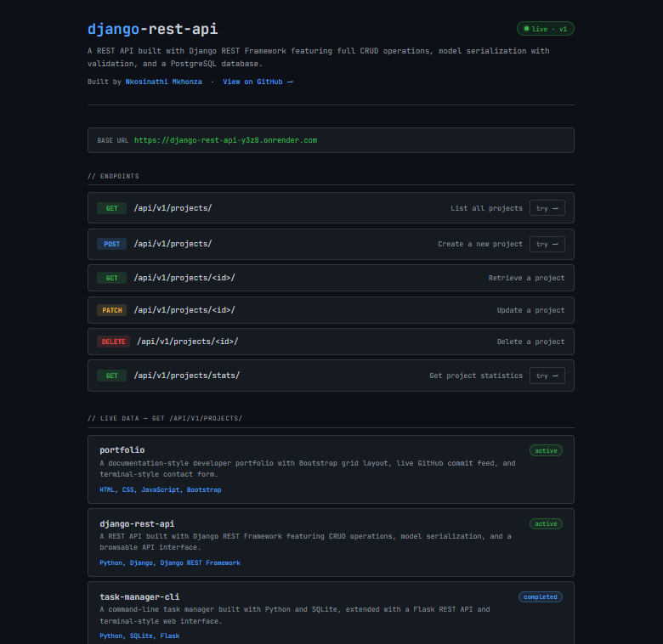Click the Python, Django, Django REST Framework tags

(x=170, y=563)
